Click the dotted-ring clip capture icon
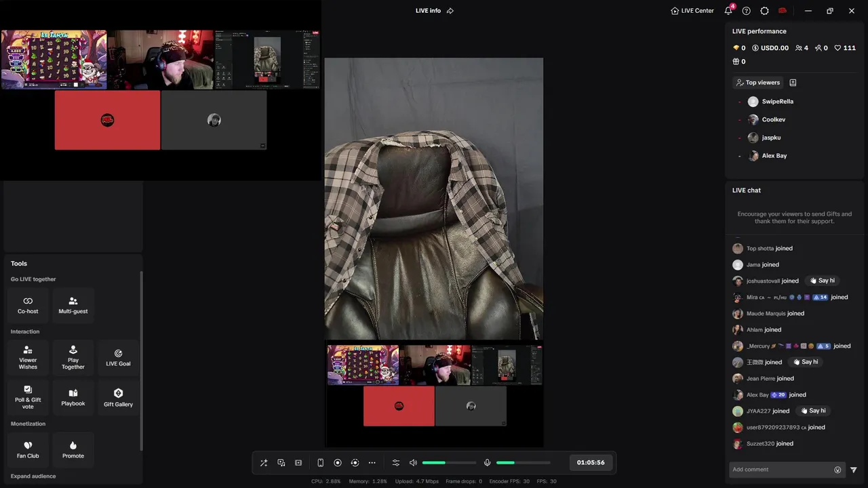This screenshot has height=488, width=868. pyautogui.click(x=355, y=463)
